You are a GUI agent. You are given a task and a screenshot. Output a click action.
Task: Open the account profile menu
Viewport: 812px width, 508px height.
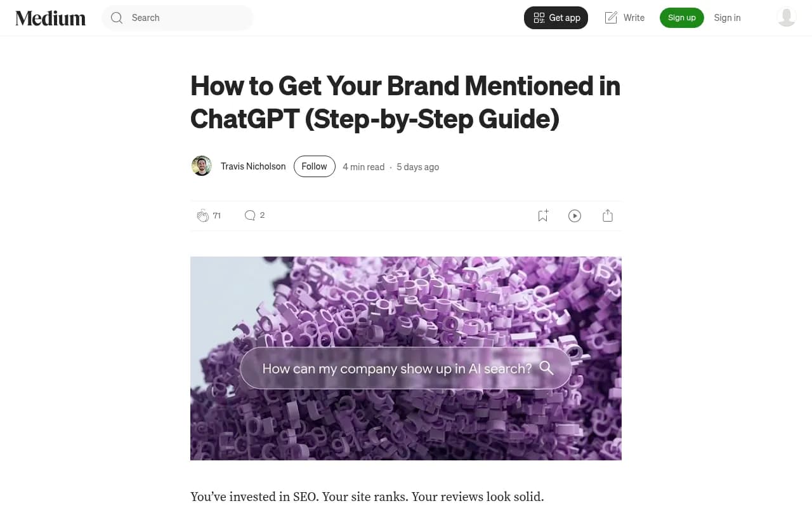click(787, 17)
